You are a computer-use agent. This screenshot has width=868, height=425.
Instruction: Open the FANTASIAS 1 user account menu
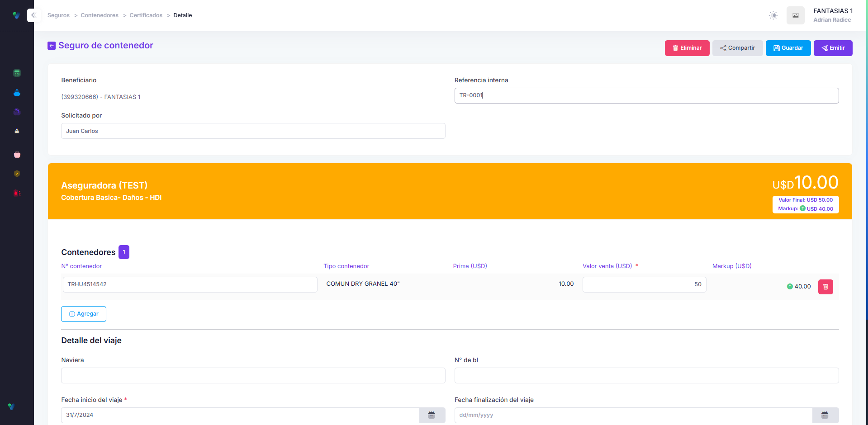[833, 15]
